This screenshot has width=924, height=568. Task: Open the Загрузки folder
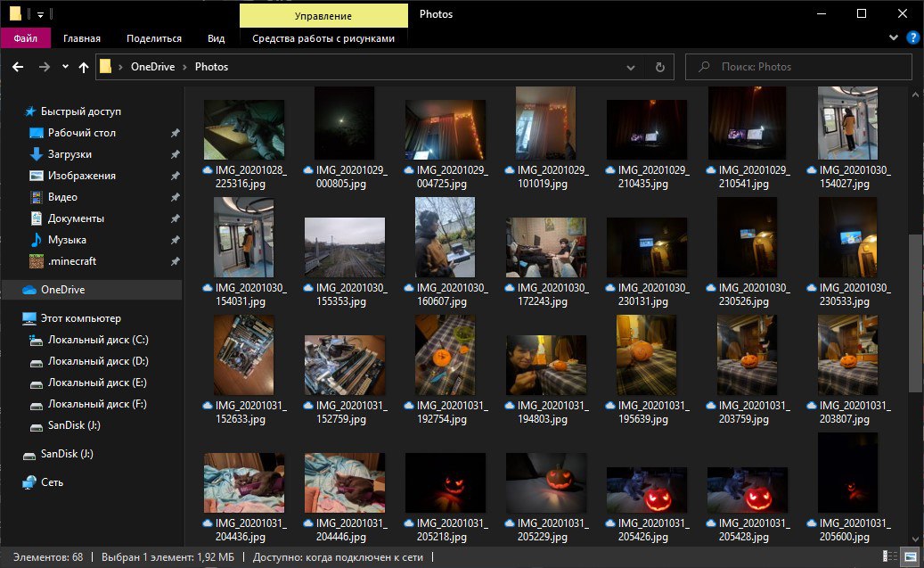(70, 154)
